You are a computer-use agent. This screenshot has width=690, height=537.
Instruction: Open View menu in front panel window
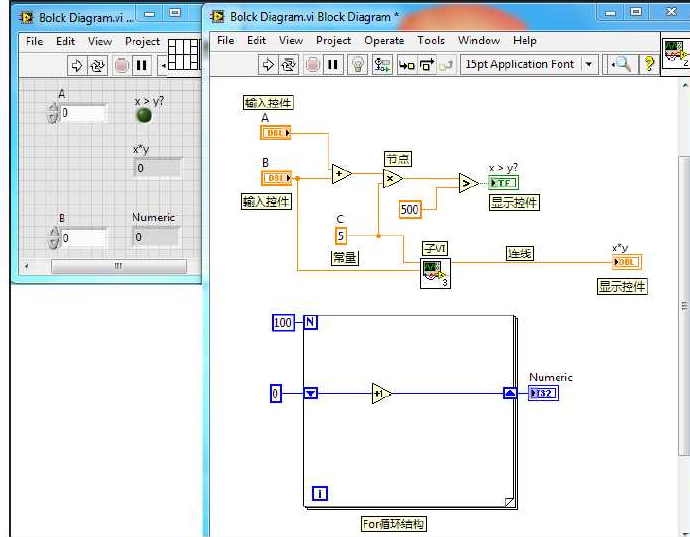[99, 41]
